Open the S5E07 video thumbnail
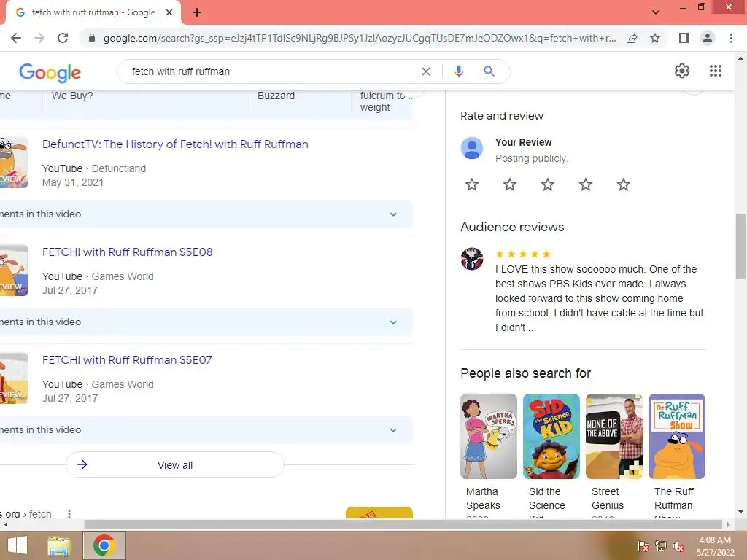The image size is (747, 560). point(14,378)
